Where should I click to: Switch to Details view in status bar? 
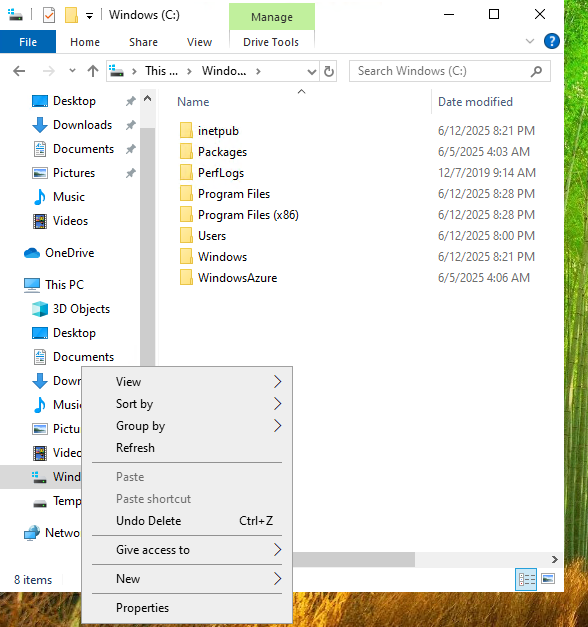point(526,579)
